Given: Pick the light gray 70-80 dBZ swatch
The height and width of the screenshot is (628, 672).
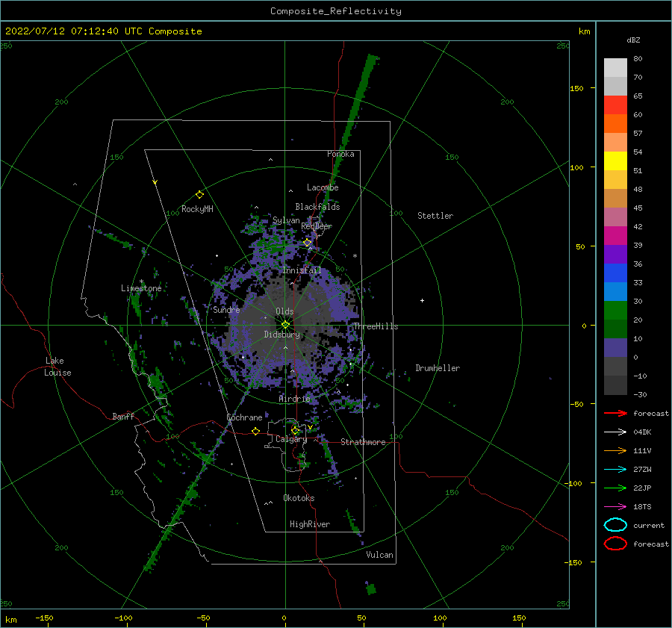Looking at the screenshot, I should pos(615,68).
